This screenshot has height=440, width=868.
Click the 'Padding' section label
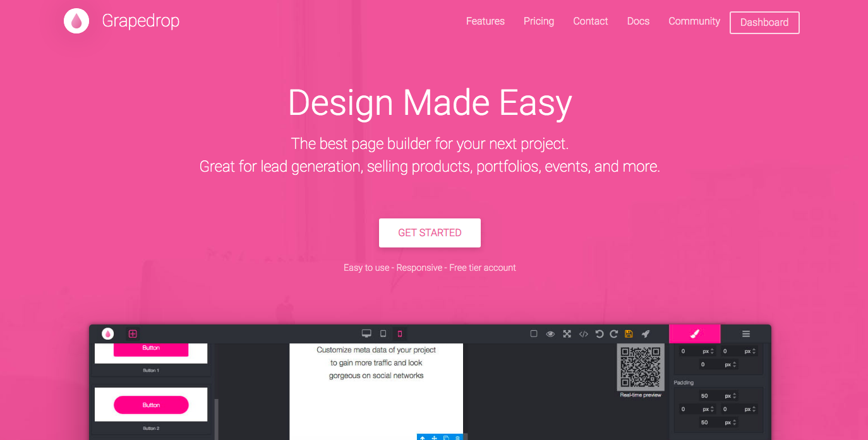[684, 383]
